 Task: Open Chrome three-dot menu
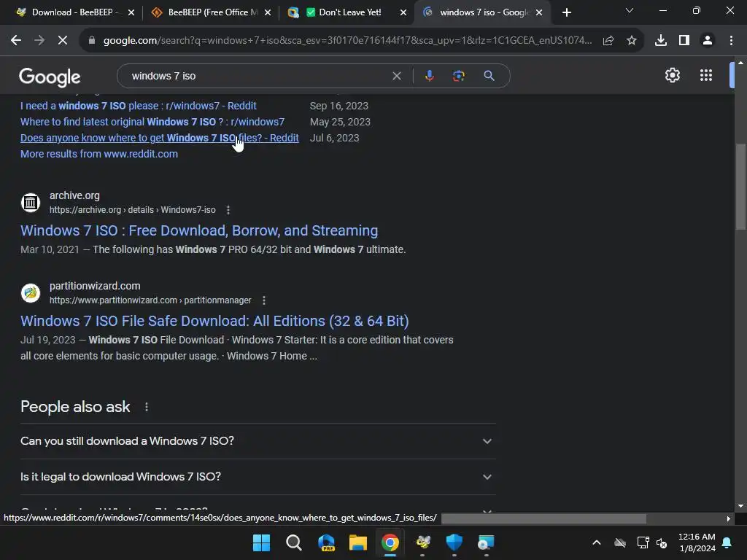point(731,41)
